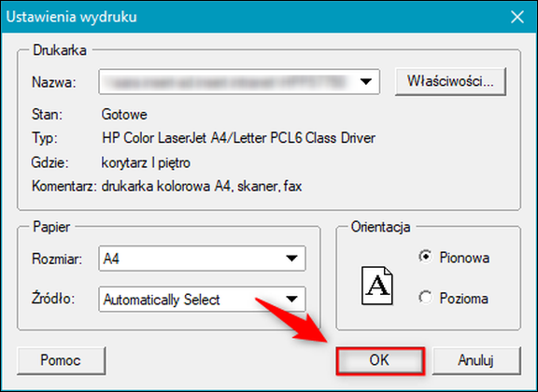Click the OK button
The height and width of the screenshot is (392, 538).
pos(380,360)
